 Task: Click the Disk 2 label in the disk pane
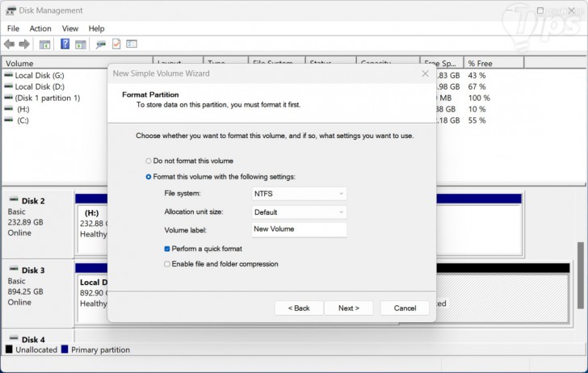coord(33,201)
